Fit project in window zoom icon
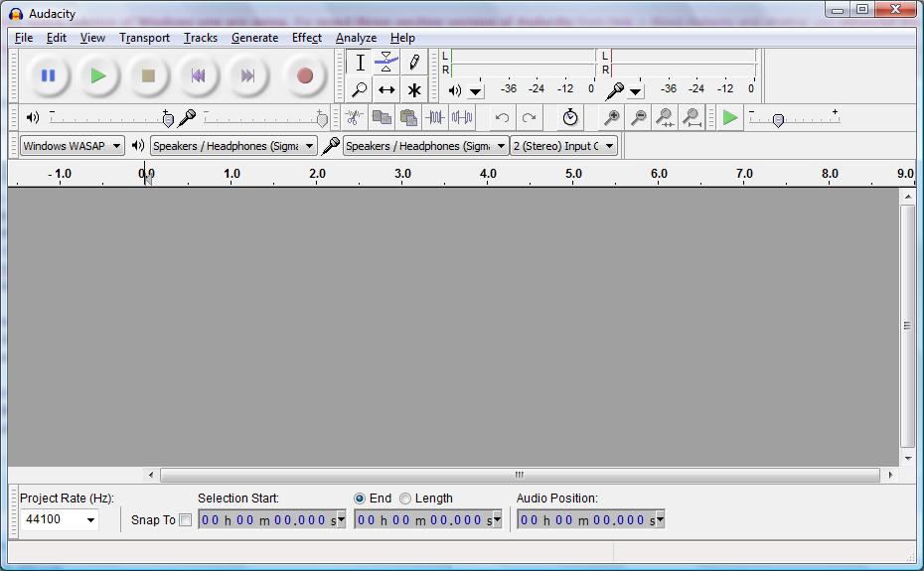Screen dimensions: 924x571 692,118
